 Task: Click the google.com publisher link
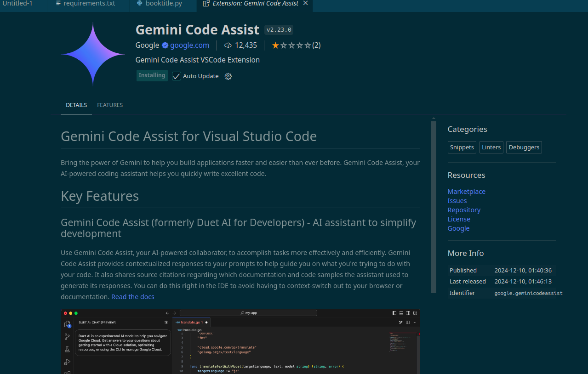click(x=189, y=45)
